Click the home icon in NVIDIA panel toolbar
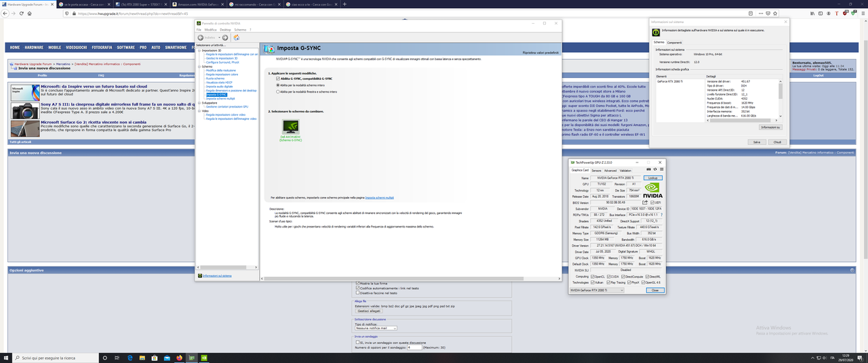The image size is (868, 363). click(x=236, y=37)
